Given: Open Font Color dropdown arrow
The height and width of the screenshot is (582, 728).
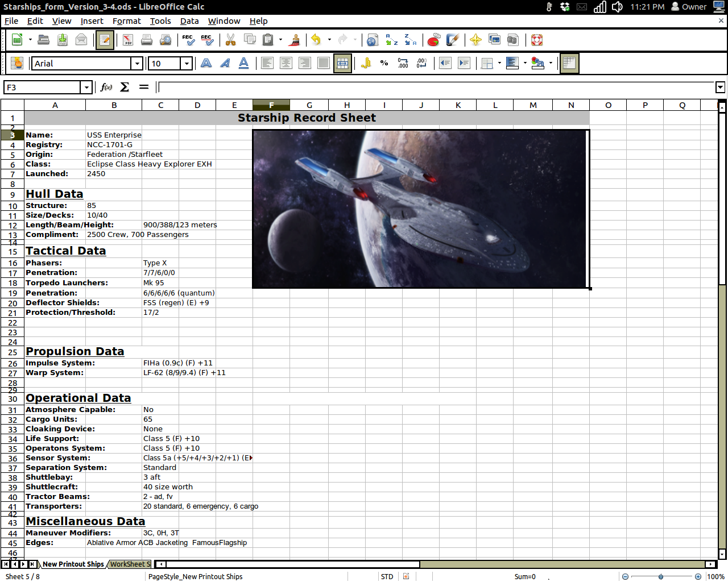Looking at the screenshot, I should 551,63.
